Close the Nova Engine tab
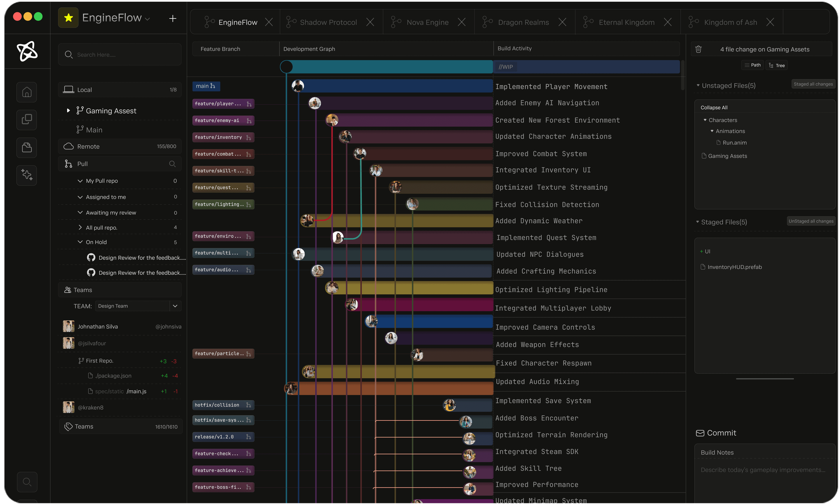840x504 pixels. (x=462, y=22)
